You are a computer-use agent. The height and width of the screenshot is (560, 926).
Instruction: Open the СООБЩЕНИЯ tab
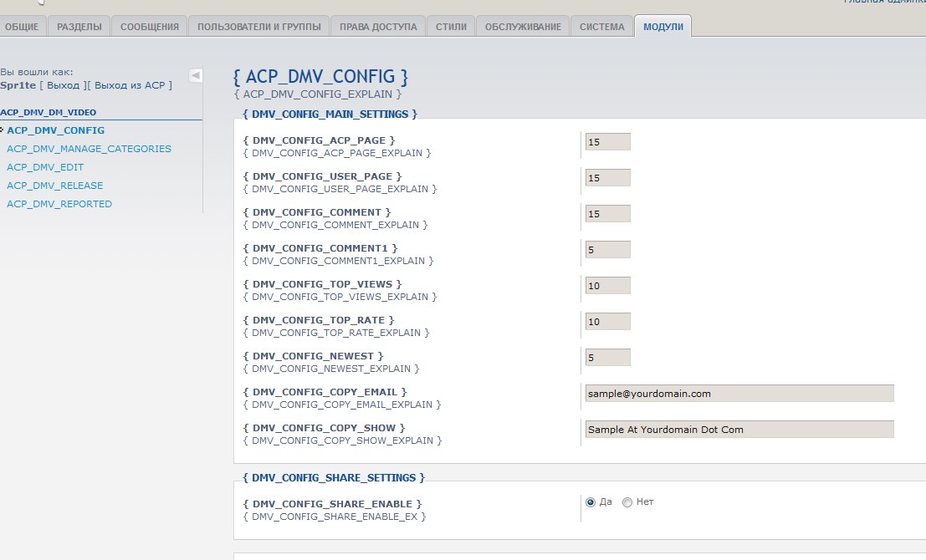pyautogui.click(x=150, y=27)
